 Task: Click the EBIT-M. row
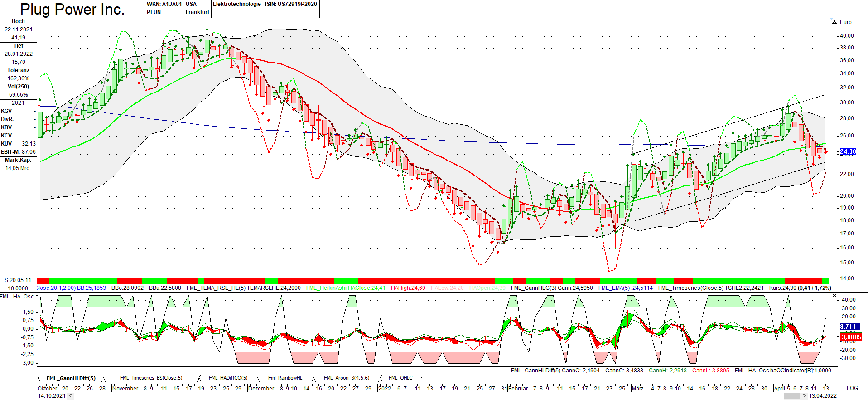click(18, 152)
